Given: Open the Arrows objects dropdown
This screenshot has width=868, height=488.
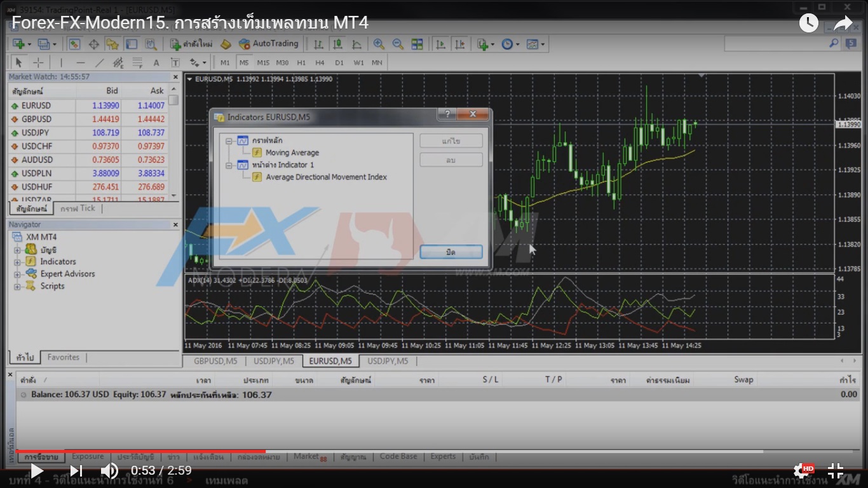Looking at the screenshot, I should (198, 62).
